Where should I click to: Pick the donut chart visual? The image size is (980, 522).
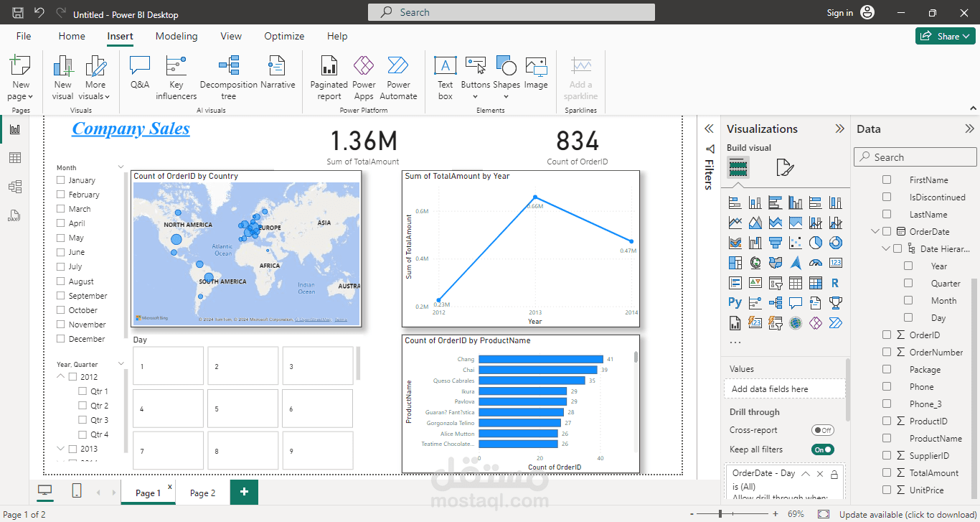click(835, 243)
